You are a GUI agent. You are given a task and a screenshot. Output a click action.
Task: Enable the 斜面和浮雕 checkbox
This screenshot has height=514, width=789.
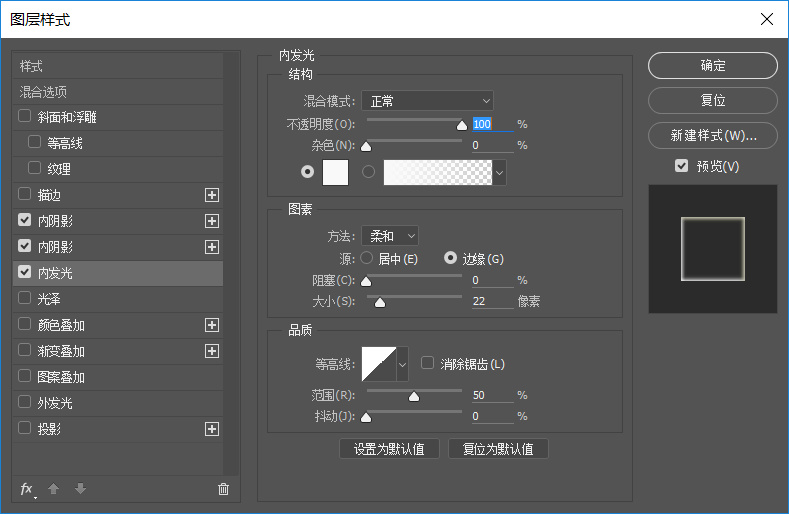click(25, 117)
